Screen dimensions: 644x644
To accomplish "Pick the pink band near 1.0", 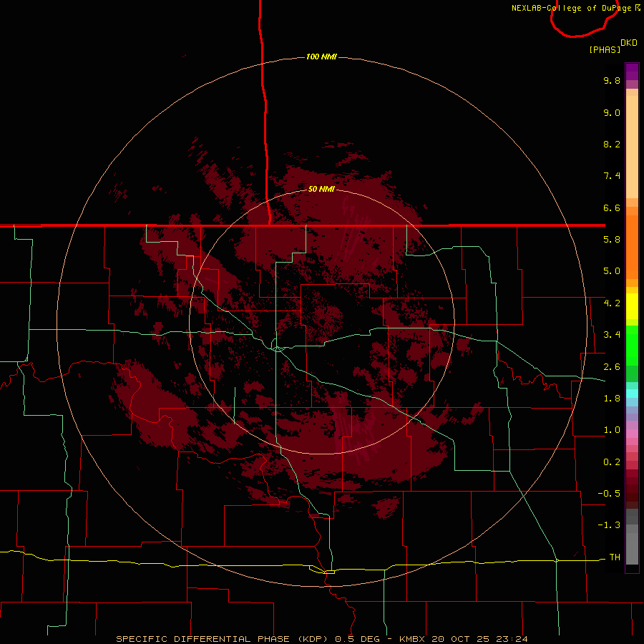I will tap(632, 434).
